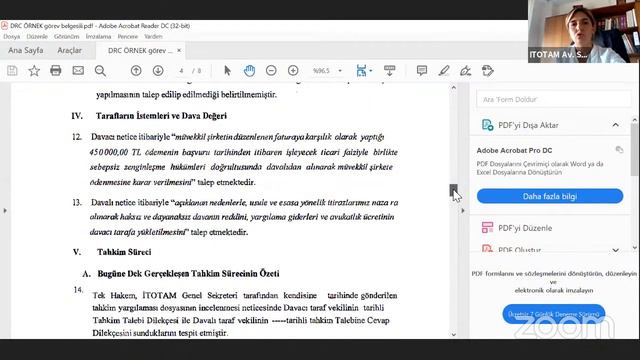Select the Hand pan tool
640x360 pixels.
click(249, 71)
